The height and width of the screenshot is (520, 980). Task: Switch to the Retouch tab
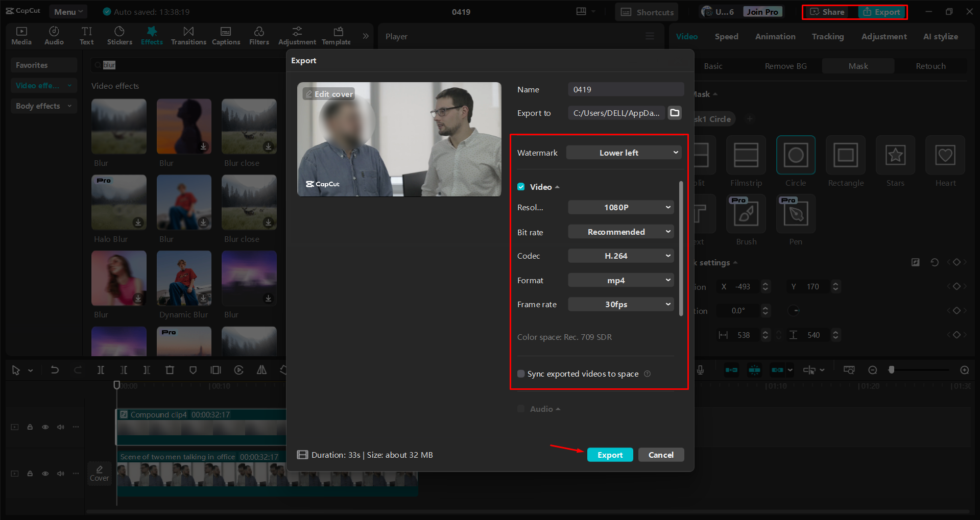tap(930, 66)
